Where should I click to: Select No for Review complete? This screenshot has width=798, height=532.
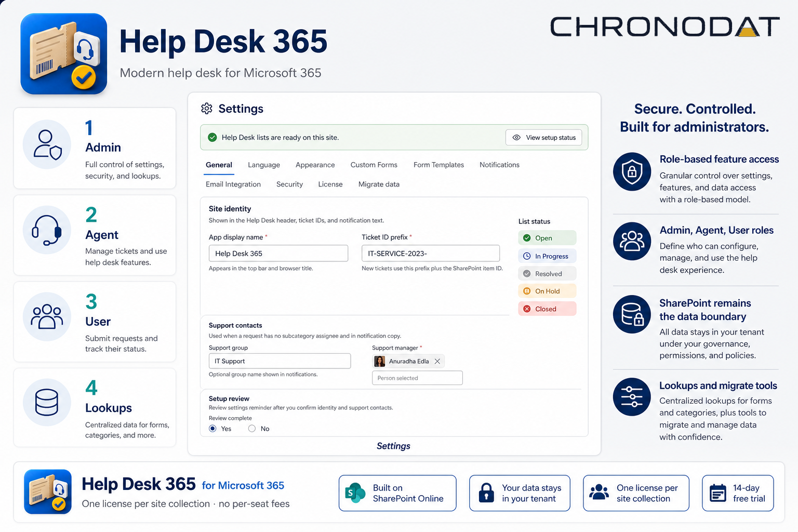point(252,429)
